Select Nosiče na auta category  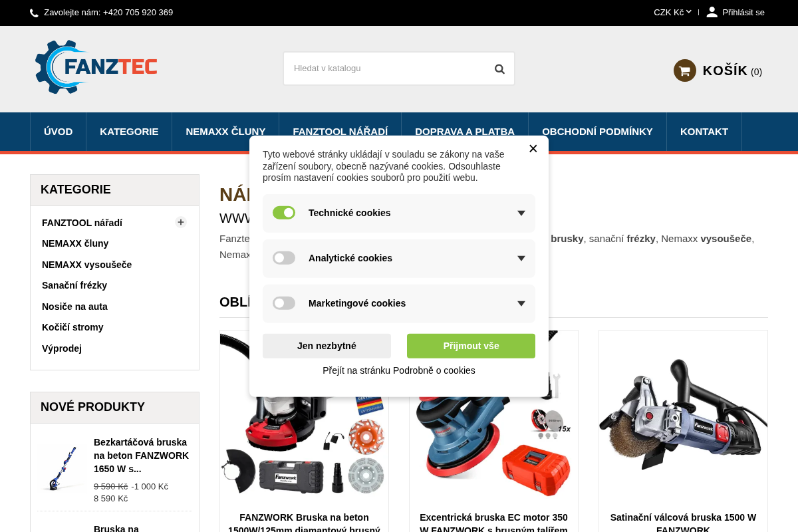74,307
